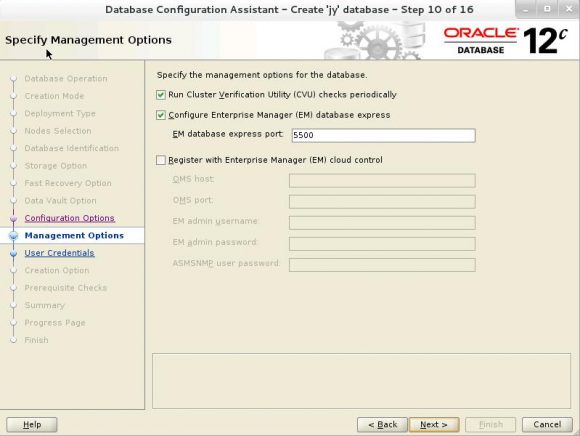
Task: Click the Oracle Database 12c logo
Action: (x=505, y=41)
